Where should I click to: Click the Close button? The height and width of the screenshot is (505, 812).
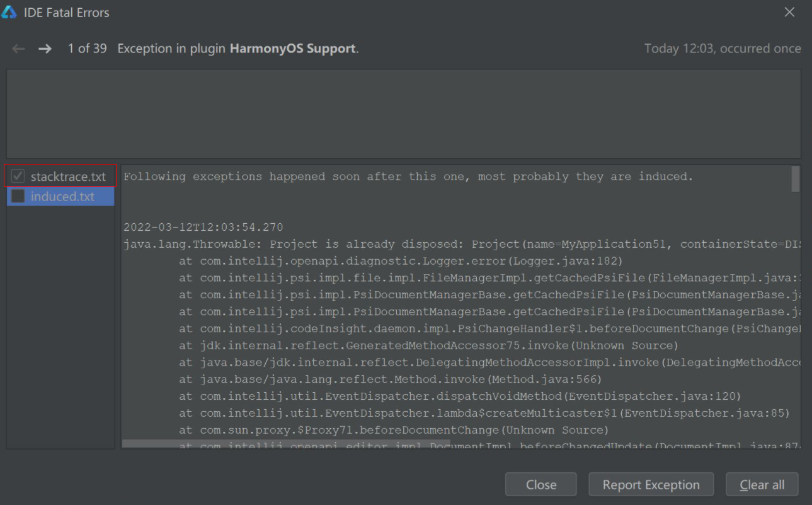pos(541,484)
